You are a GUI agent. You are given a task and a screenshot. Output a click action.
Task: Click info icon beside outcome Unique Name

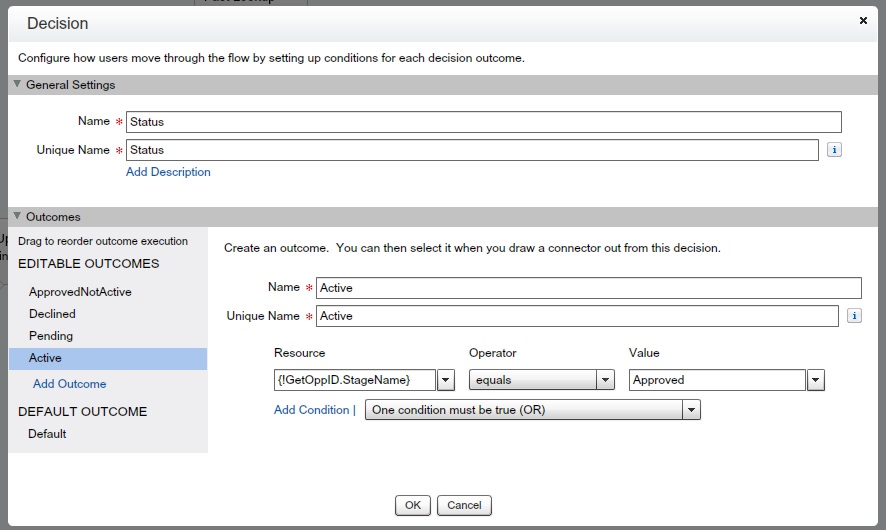pos(854,316)
